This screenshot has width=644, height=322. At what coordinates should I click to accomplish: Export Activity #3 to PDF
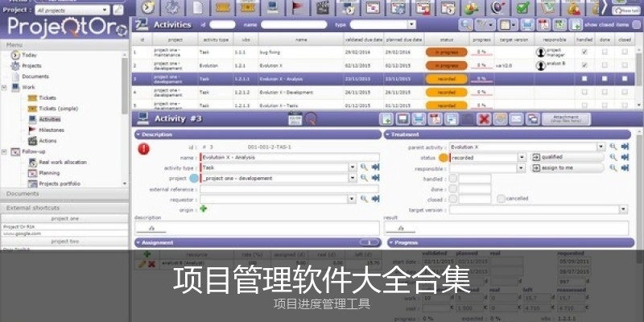(x=435, y=119)
